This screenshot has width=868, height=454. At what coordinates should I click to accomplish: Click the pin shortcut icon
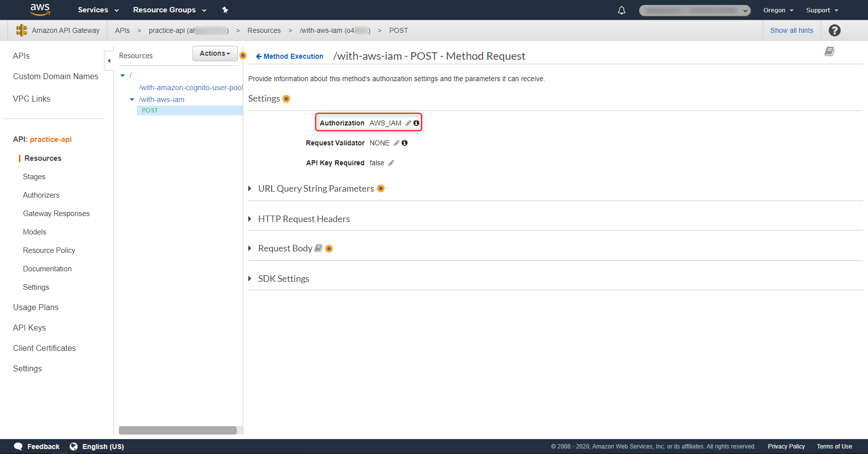coord(225,10)
